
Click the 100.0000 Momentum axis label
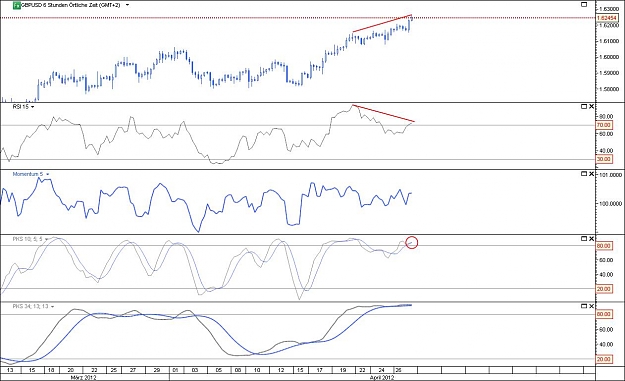610,204
